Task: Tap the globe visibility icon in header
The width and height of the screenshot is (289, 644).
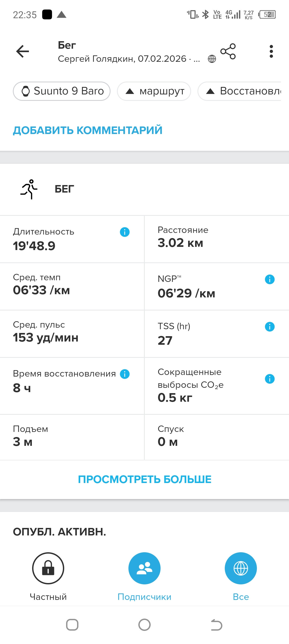Action: pyautogui.click(x=212, y=59)
